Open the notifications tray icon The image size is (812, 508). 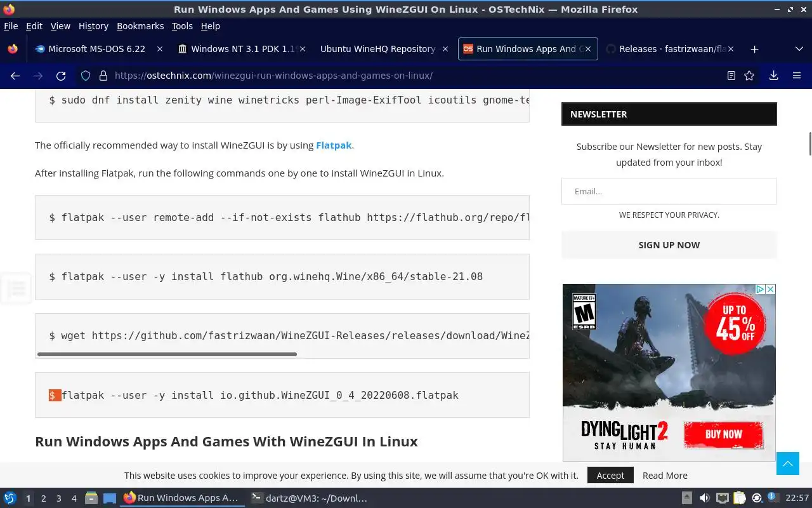(773, 497)
